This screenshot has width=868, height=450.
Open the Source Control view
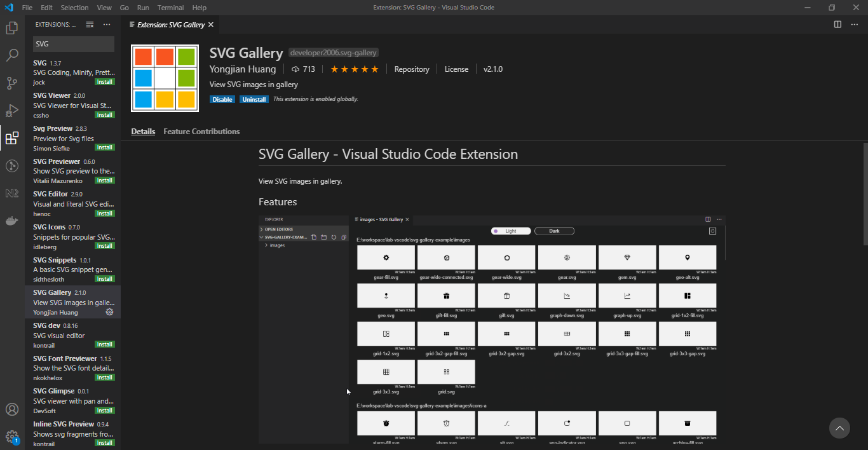(x=12, y=83)
